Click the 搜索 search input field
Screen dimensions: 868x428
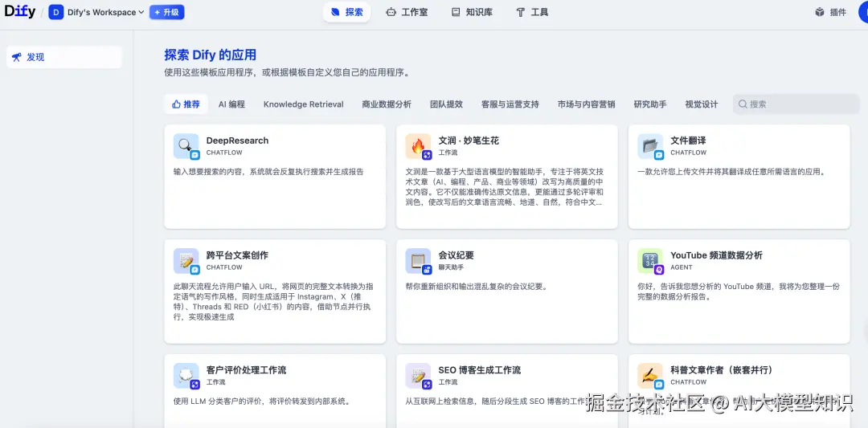tap(796, 104)
